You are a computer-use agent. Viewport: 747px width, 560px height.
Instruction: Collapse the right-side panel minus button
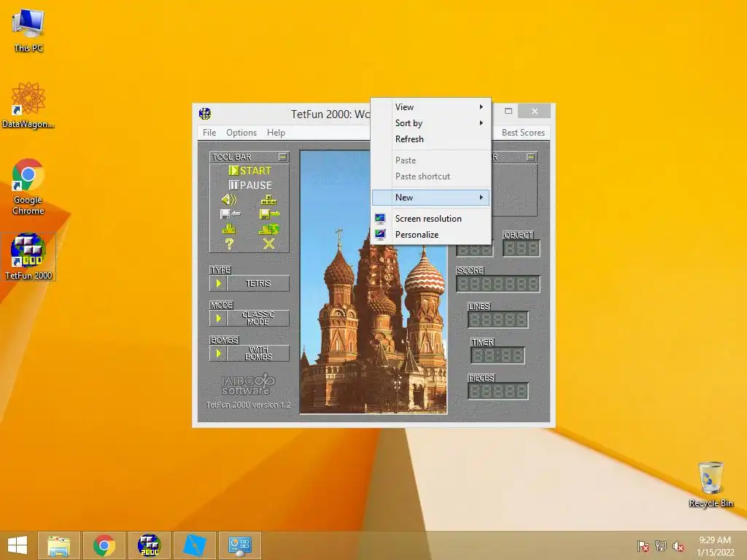click(x=531, y=157)
